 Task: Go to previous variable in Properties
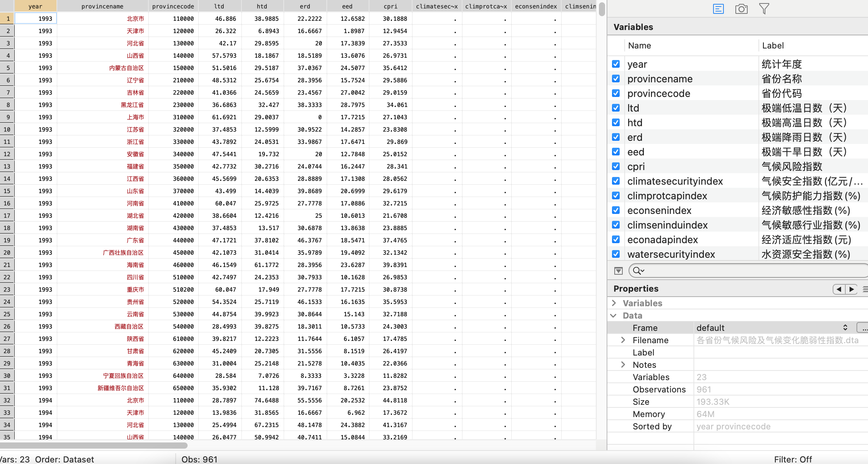(839, 289)
